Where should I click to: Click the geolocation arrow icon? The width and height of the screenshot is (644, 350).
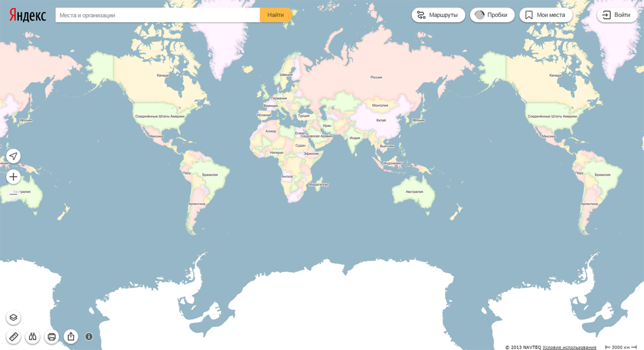coord(13,156)
